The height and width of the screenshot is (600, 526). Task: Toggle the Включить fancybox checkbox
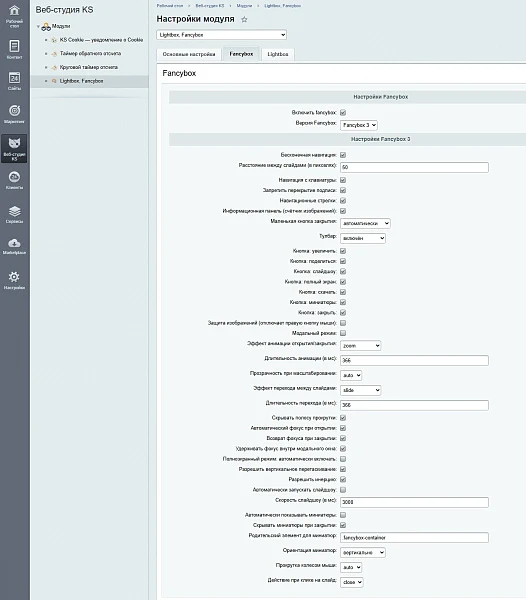tap(343, 112)
